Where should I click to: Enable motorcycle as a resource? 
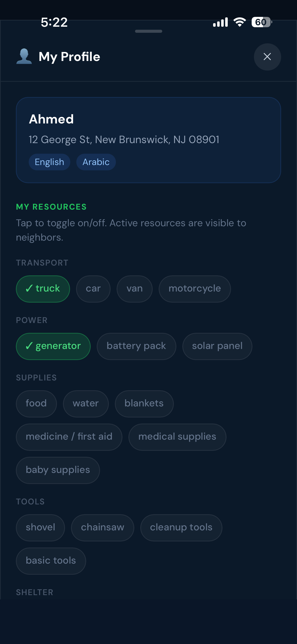coord(194,289)
